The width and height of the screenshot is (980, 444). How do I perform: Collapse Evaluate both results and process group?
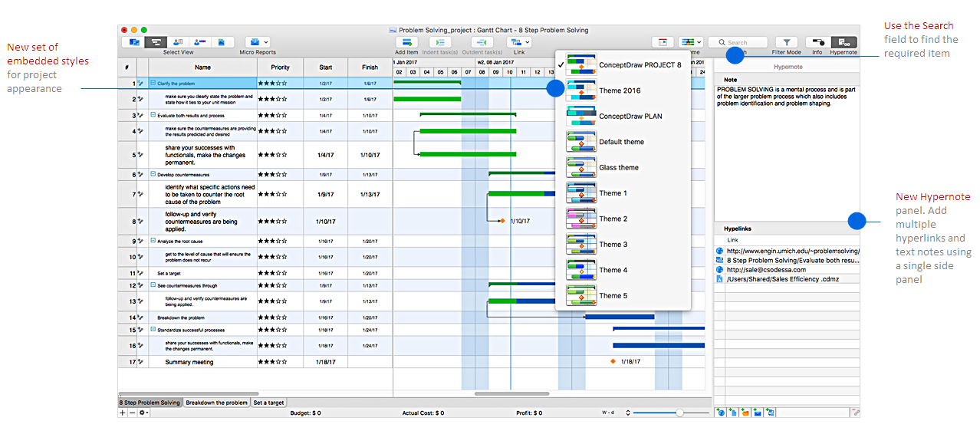point(153,115)
